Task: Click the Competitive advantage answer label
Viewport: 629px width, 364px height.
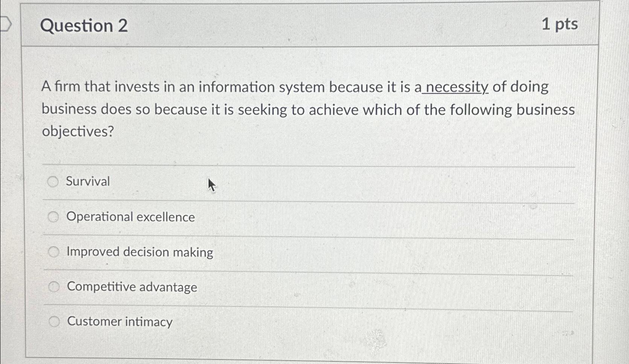Action: coord(131,288)
